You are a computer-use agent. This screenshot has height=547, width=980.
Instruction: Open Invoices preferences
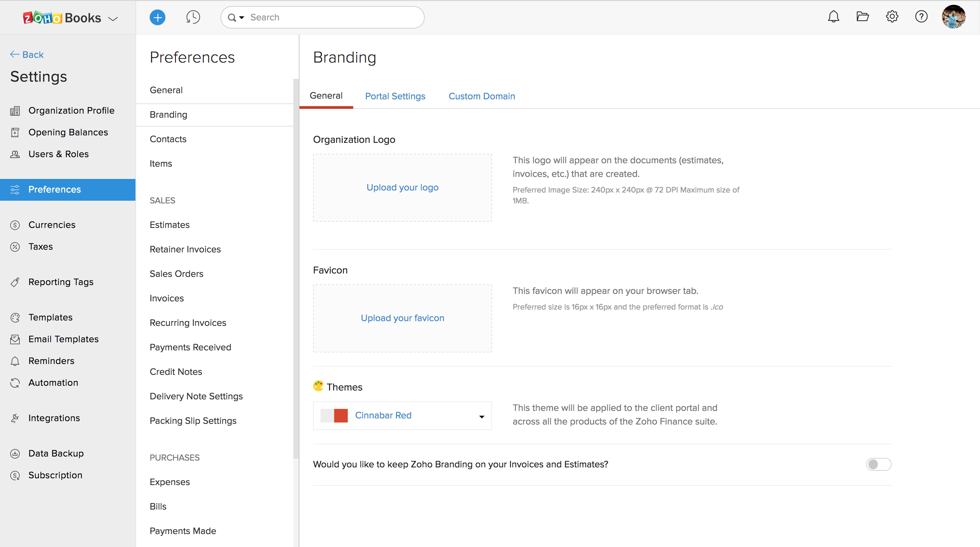[x=167, y=298]
